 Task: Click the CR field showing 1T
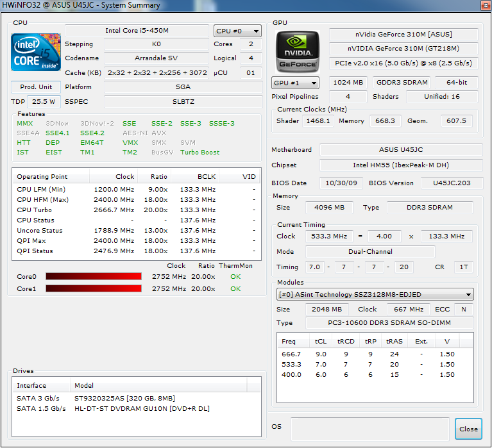click(x=463, y=267)
